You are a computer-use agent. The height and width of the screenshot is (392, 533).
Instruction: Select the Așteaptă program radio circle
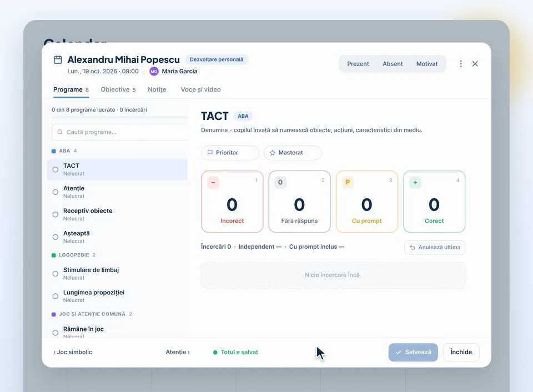(x=56, y=237)
